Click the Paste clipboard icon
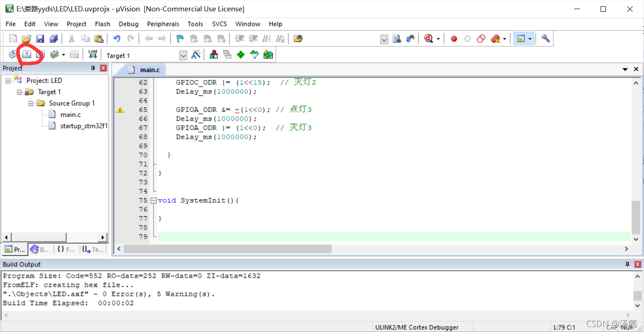 click(99, 39)
